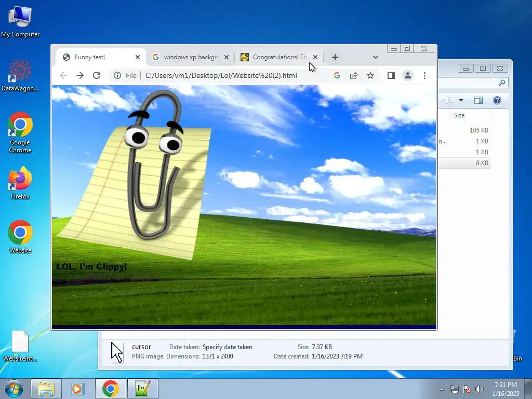Share this page via share icon
The height and width of the screenshot is (399, 532).
tap(354, 75)
